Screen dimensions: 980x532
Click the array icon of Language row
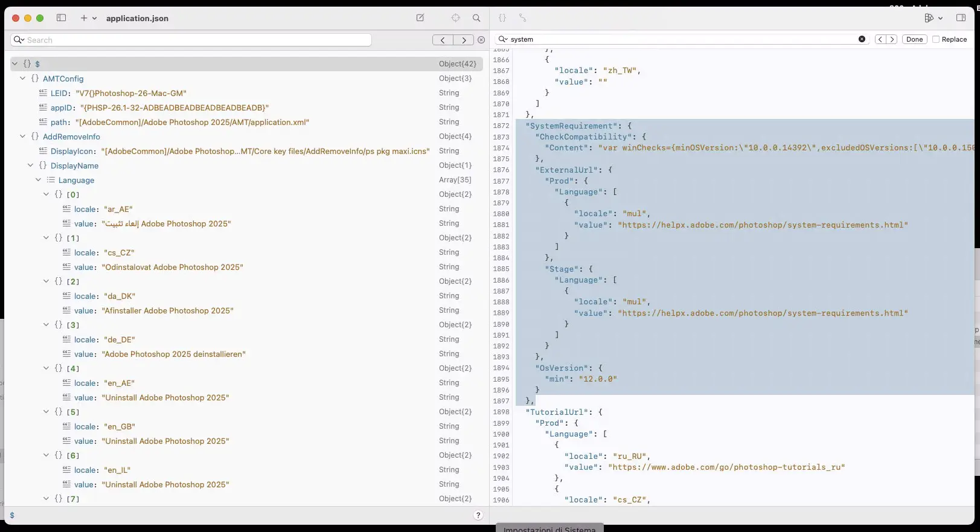tap(51, 180)
